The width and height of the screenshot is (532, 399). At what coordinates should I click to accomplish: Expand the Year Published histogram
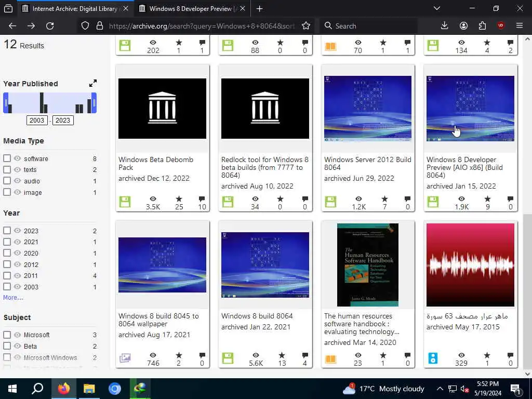pos(92,83)
